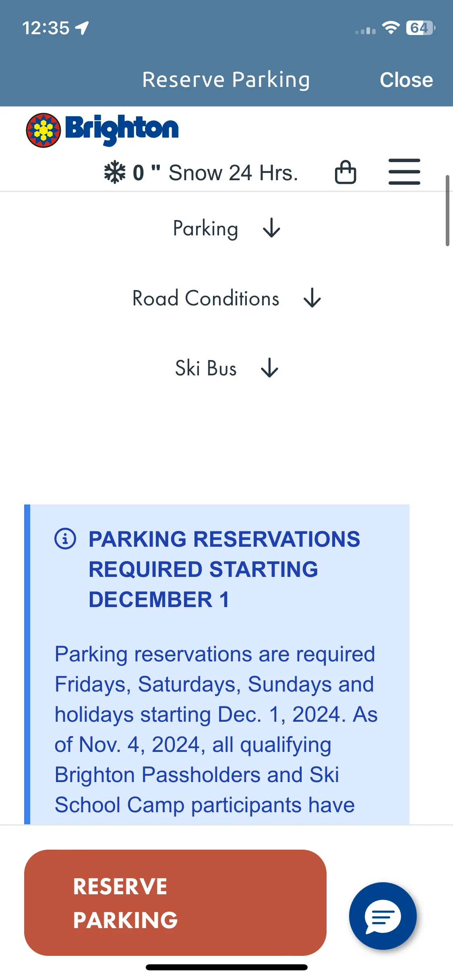Open the shopping bag cart icon
This screenshot has width=453, height=980.
345,172
